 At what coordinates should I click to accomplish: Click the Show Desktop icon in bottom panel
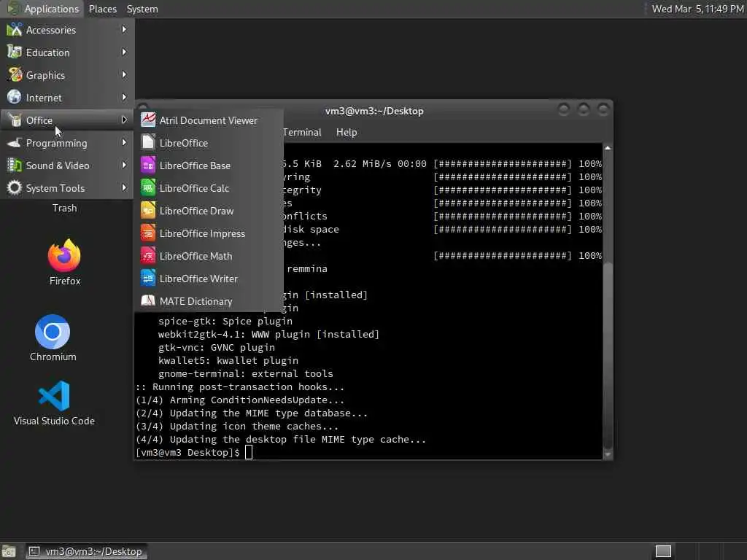tap(9, 551)
